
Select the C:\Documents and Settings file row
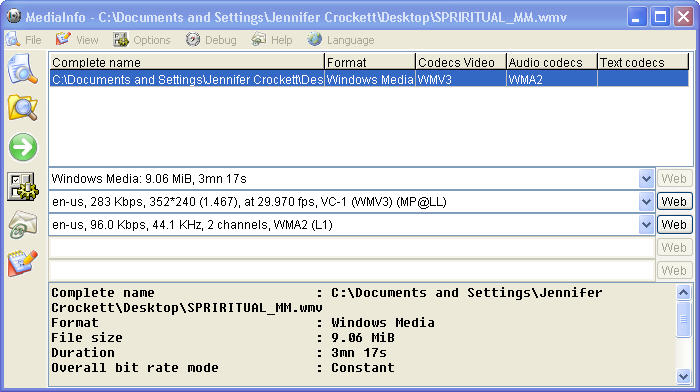[369, 79]
